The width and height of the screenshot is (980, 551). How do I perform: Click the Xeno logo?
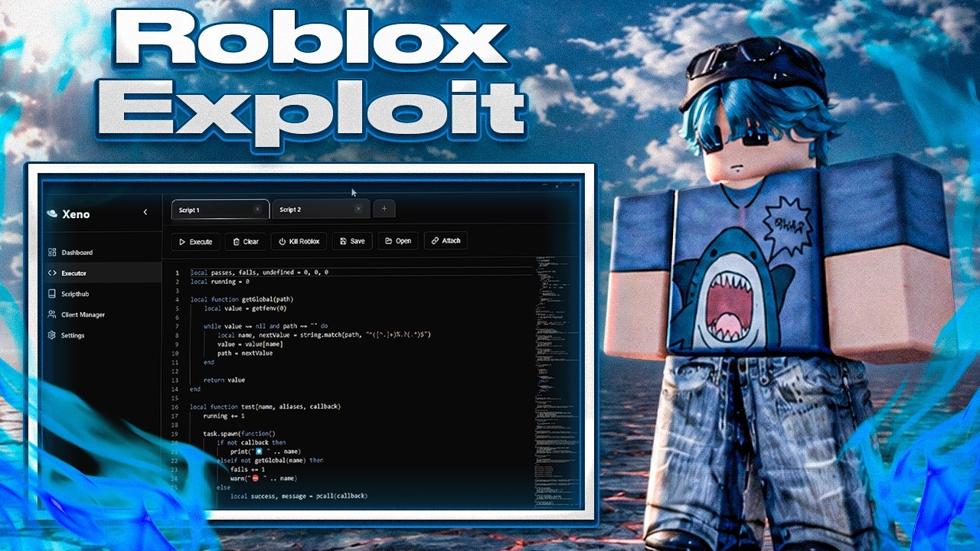[x=52, y=214]
